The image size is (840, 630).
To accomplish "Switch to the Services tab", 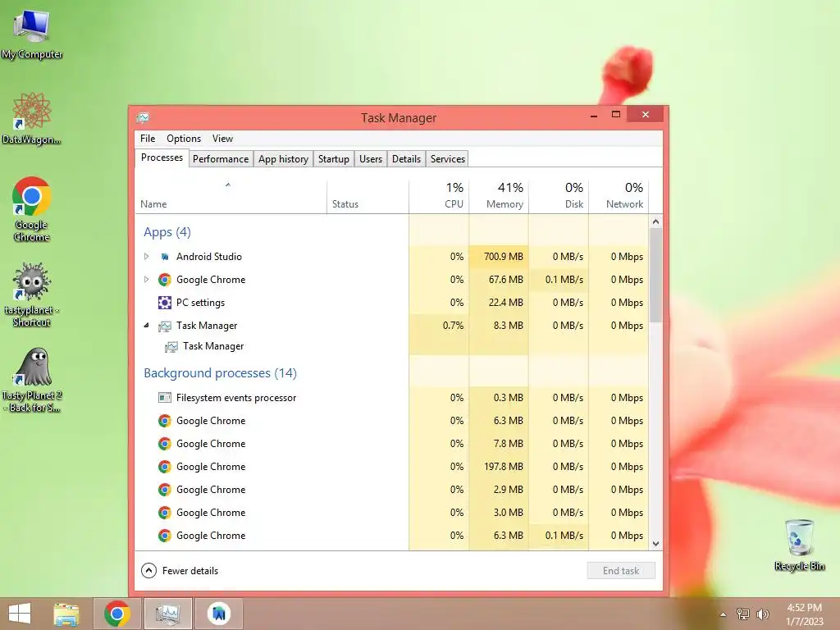I will pyautogui.click(x=448, y=159).
